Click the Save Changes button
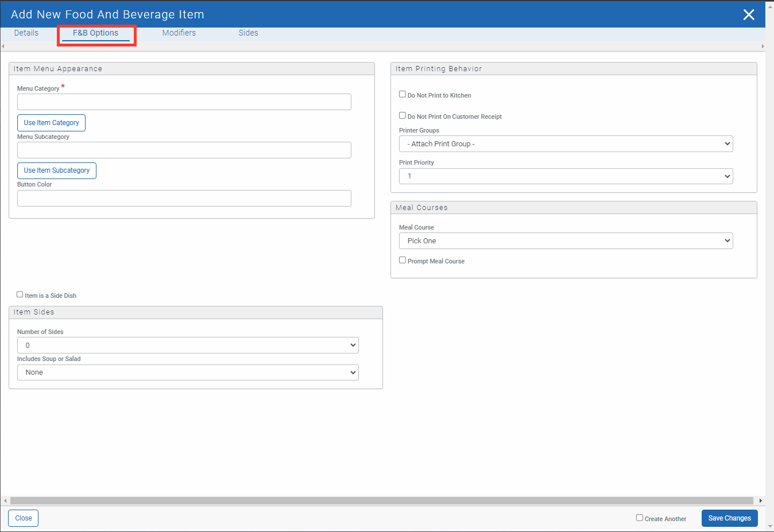Screen dimensions: 774x532 click(729, 518)
